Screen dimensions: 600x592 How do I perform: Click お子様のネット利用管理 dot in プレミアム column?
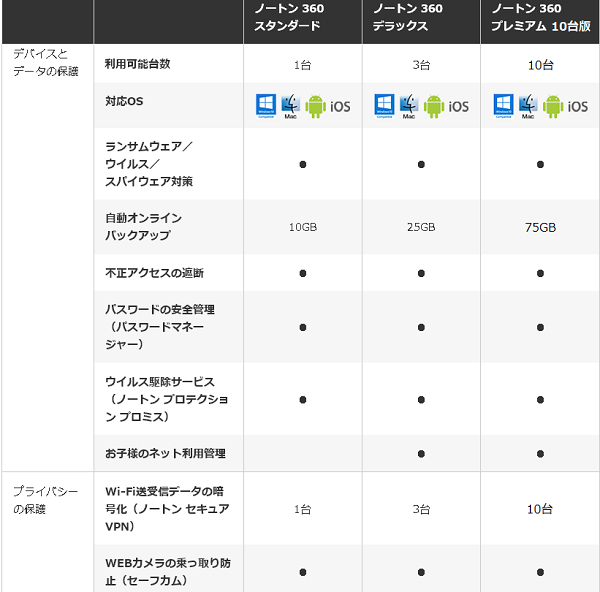pos(540,454)
